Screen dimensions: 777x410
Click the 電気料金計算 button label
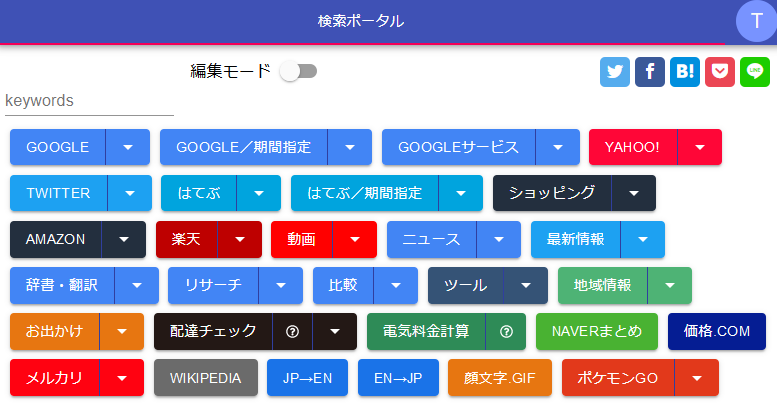click(426, 332)
